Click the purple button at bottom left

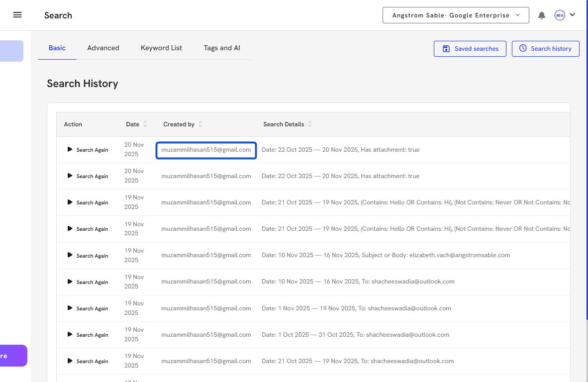click(12, 356)
